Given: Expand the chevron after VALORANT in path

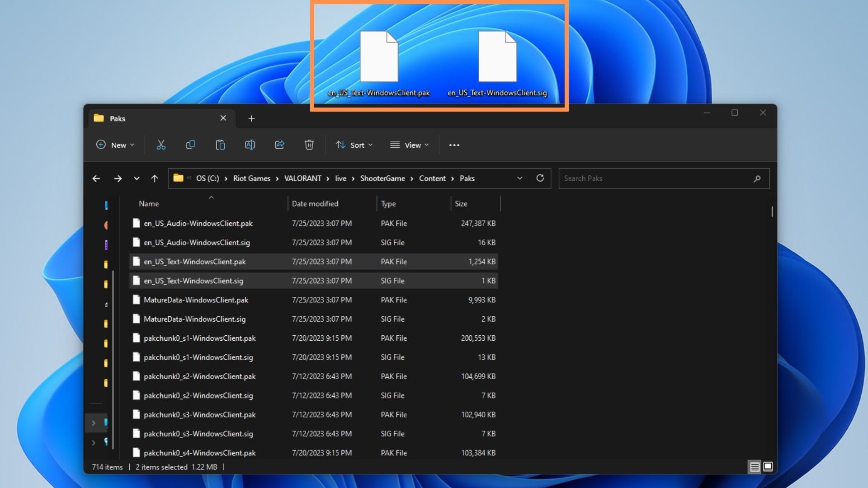Looking at the screenshot, I should point(328,178).
